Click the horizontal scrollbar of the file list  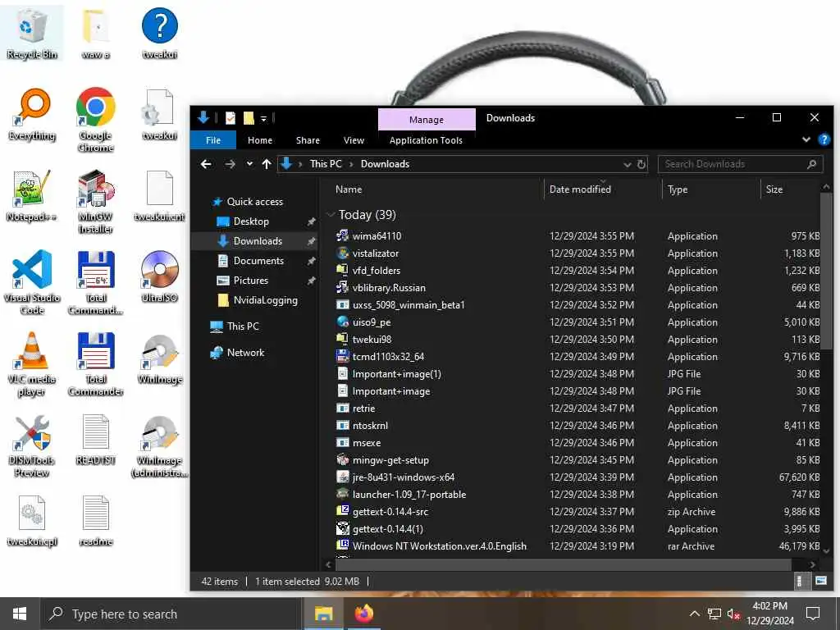[563, 564]
